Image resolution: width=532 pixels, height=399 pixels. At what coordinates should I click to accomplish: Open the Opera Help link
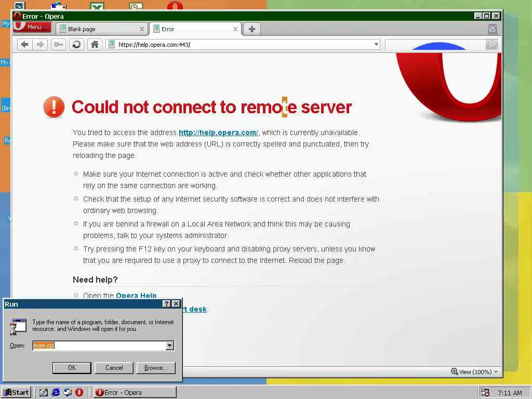(136, 295)
